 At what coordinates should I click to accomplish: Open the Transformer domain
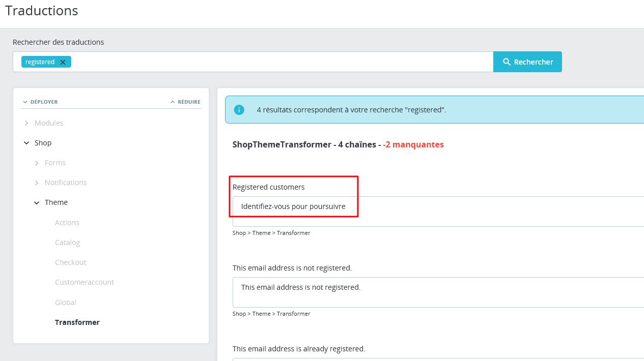pyautogui.click(x=77, y=322)
